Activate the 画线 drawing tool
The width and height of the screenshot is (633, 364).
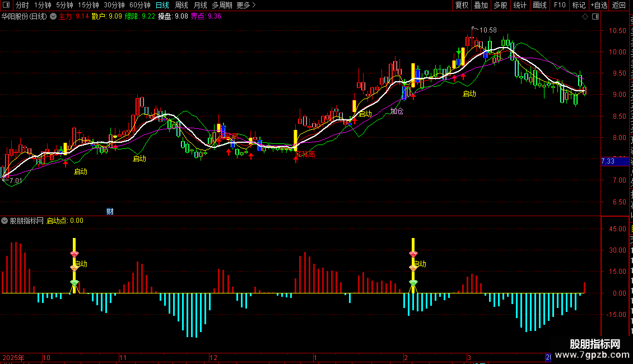[540, 5]
